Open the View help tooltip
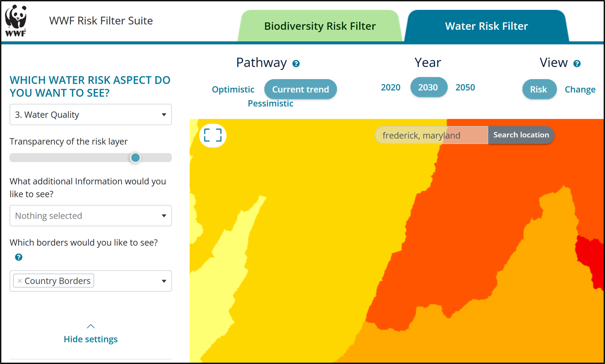 tap(577, 63)
